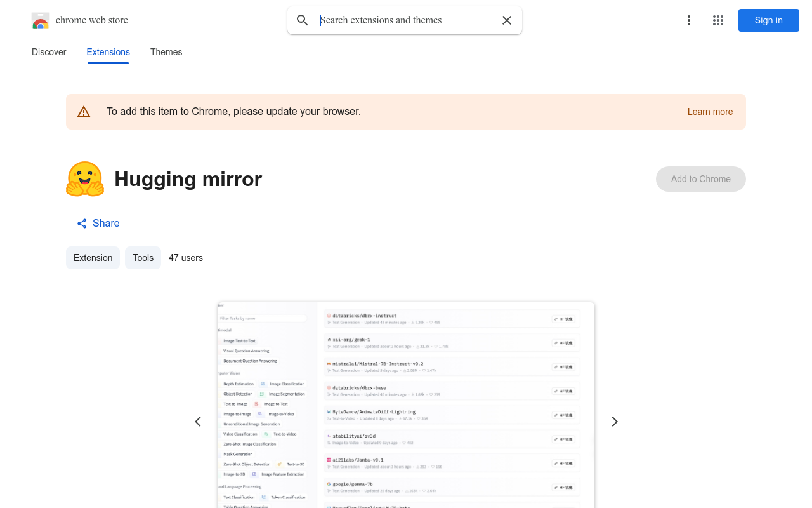Show the previous screenshot with the left chevron
812x508 pixels.
(x=198, y=421)
